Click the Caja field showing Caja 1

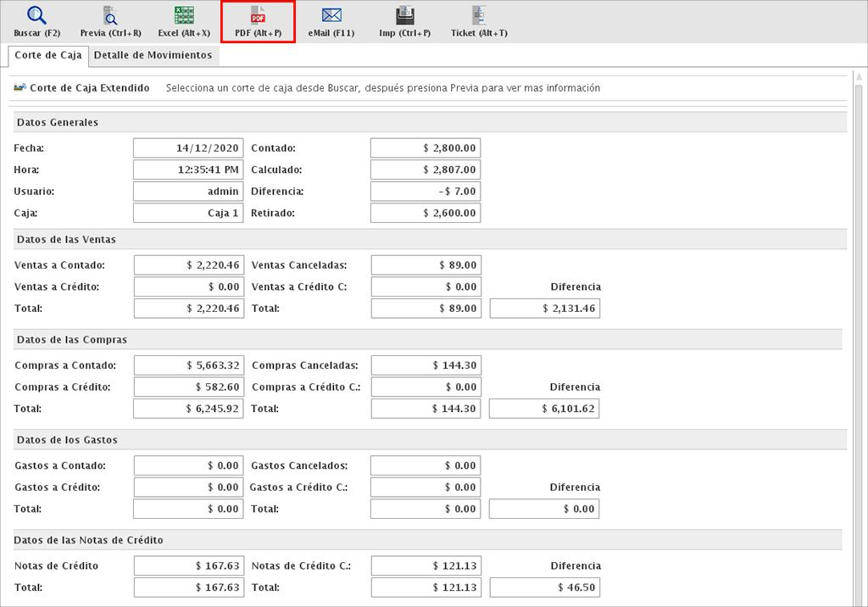(x=188, y=214)
